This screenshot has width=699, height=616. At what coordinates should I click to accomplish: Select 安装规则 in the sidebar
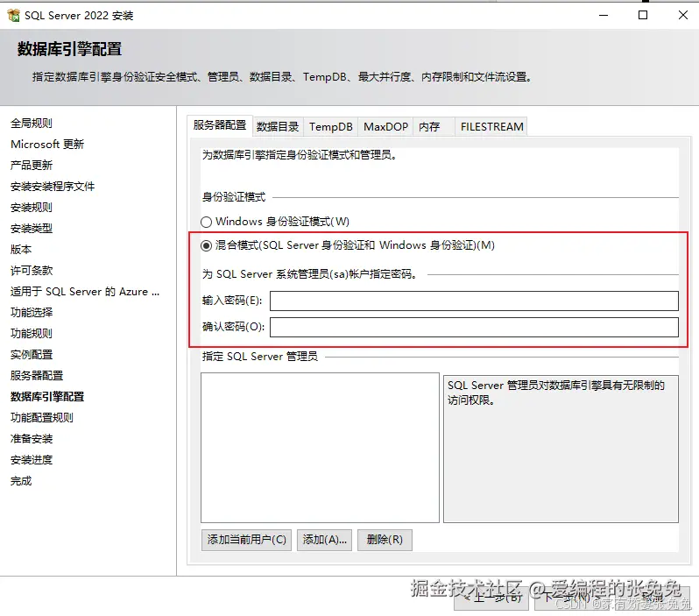click(32, 208)
